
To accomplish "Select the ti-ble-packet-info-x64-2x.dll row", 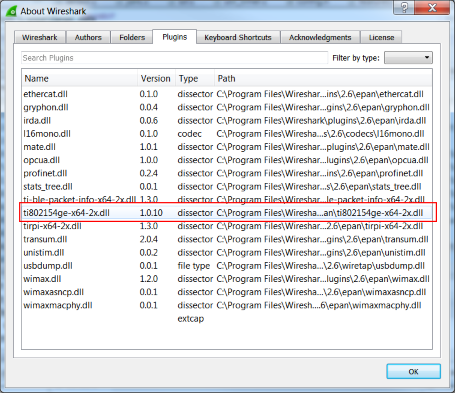I will (x=227, y=199).
